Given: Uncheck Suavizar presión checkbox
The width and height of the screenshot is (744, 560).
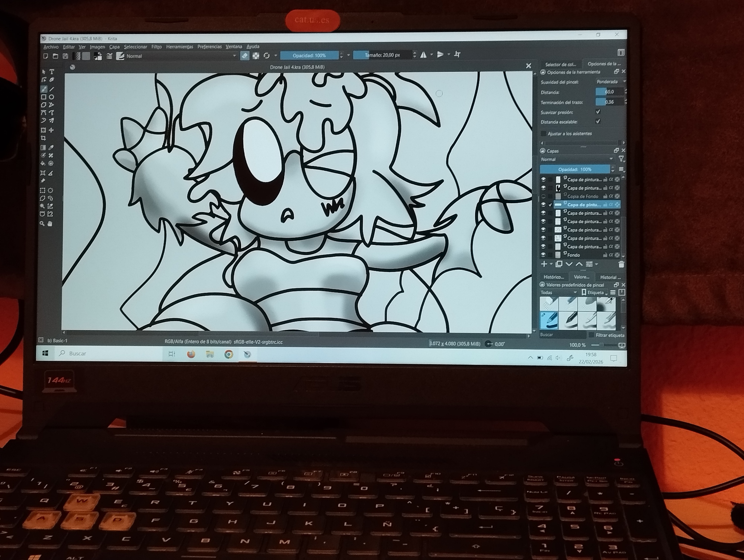Looking at the screenshot, I should 598,112.
